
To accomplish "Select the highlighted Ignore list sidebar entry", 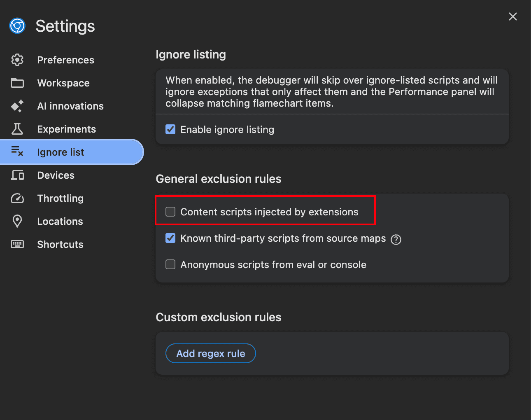I will click(61, 152).
